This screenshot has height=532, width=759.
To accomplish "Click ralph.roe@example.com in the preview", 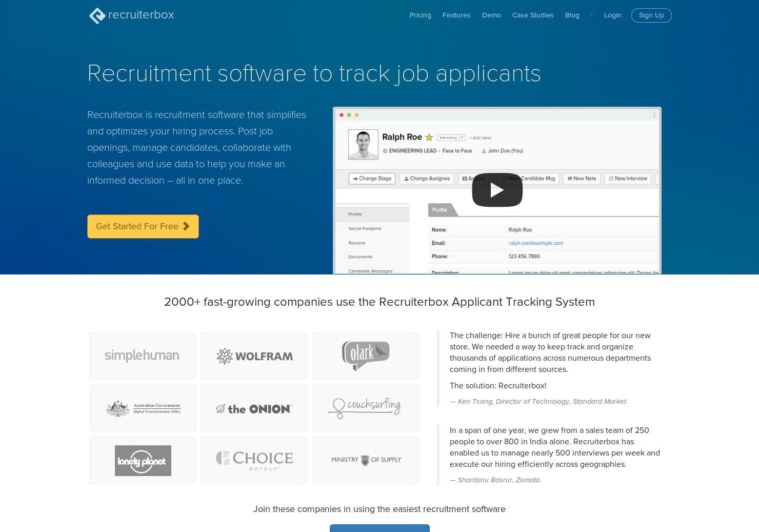I will pos(536,243).
